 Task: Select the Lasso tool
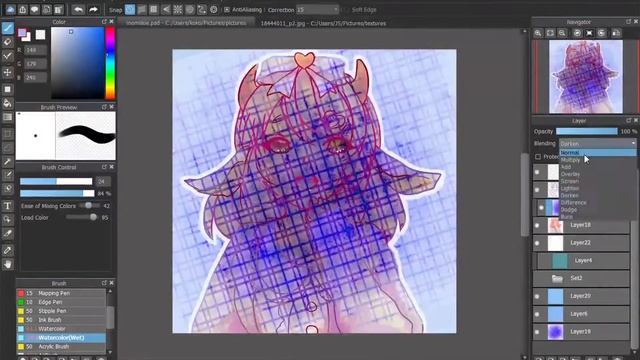coord(7,148)
